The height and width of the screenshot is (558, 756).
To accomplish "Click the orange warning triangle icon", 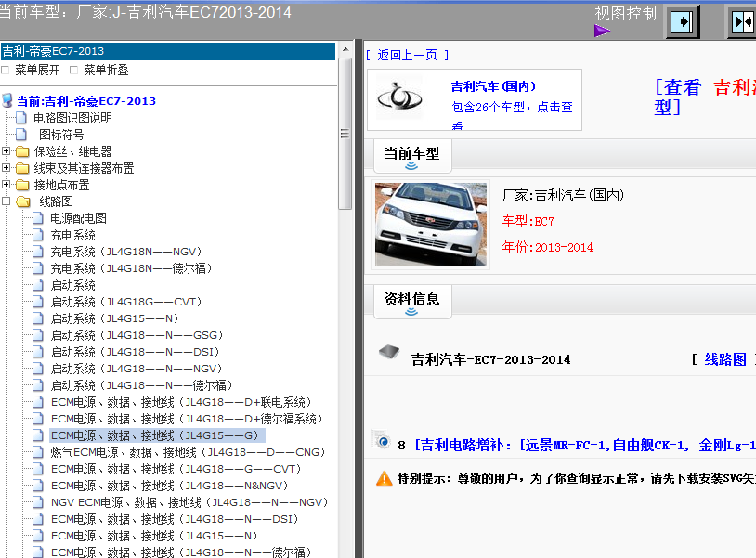I will pyautogui.click(x=384, y=478).
